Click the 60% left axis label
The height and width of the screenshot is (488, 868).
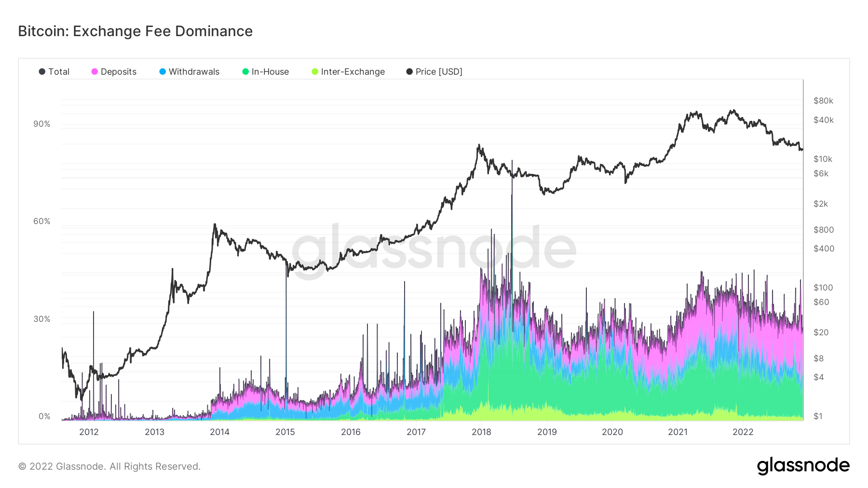point(42,222)
